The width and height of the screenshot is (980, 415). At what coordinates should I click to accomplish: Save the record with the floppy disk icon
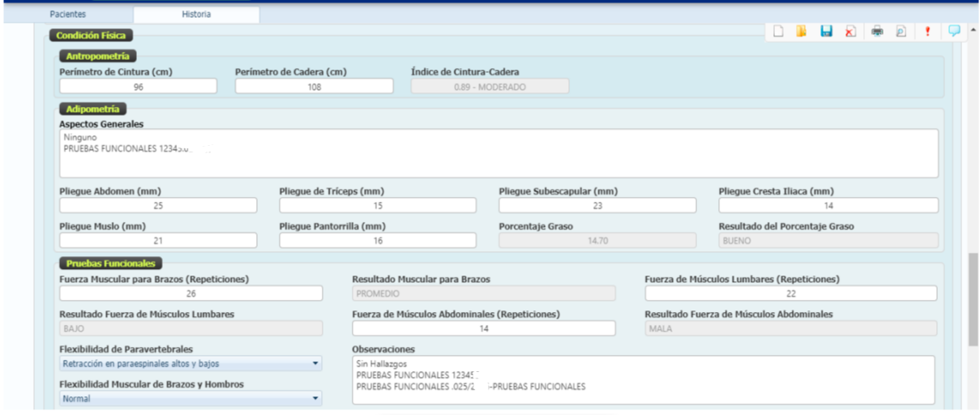coord(826,32)
